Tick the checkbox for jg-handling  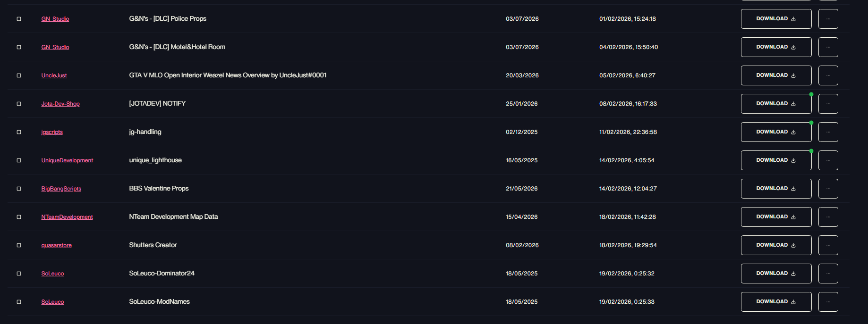(x=19, y=132)
